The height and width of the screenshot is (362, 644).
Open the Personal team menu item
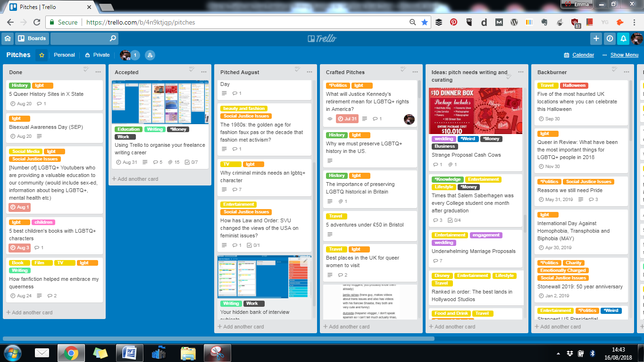[x=64, y=55]
